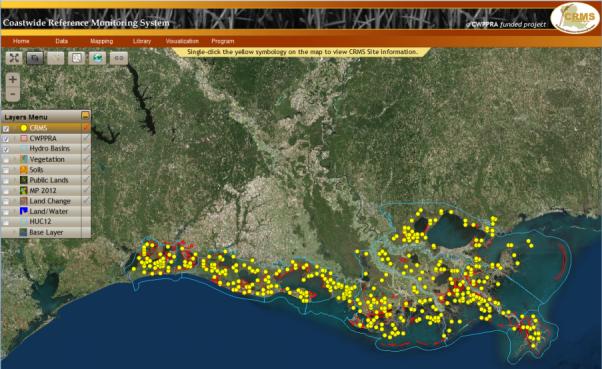Uncheck the Hydro Basins layer checkbox
Image resolution: width=602 pixels, height=369 pixels.
(x=6, y=149)
